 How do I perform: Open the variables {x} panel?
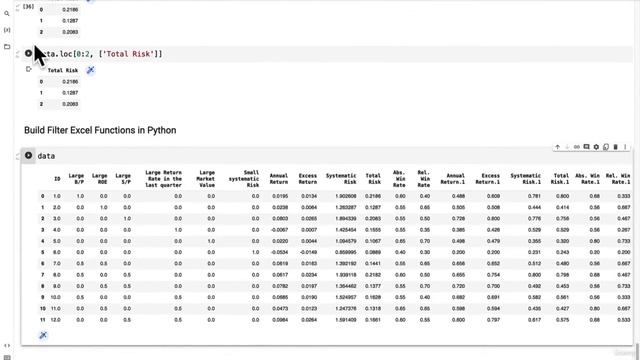[7, 30]
